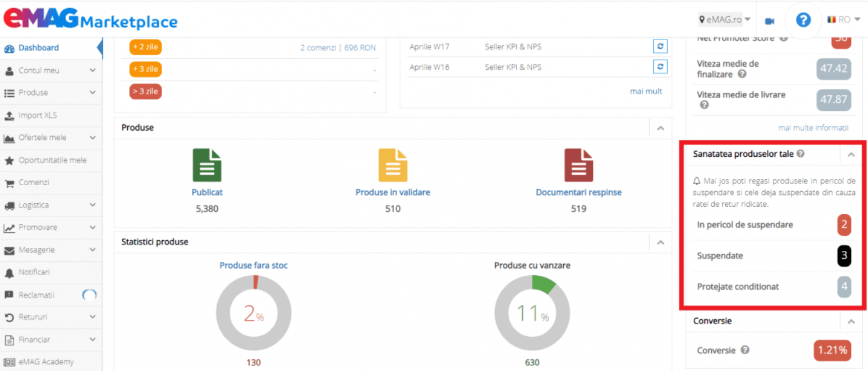
Task: Expand the Contul meu sidebar menu
Action: (x=51, y=70)
